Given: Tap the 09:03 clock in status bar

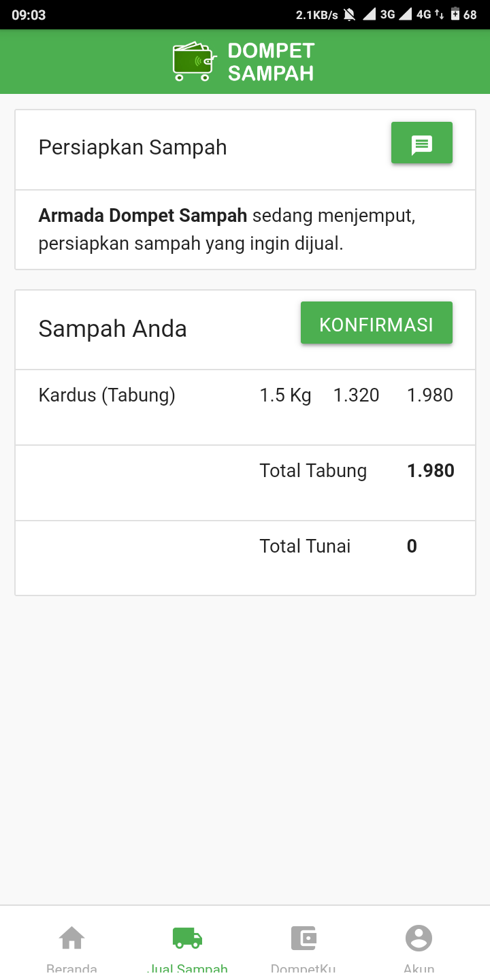Looking at the screenshot, I should [x=29, y=14].
